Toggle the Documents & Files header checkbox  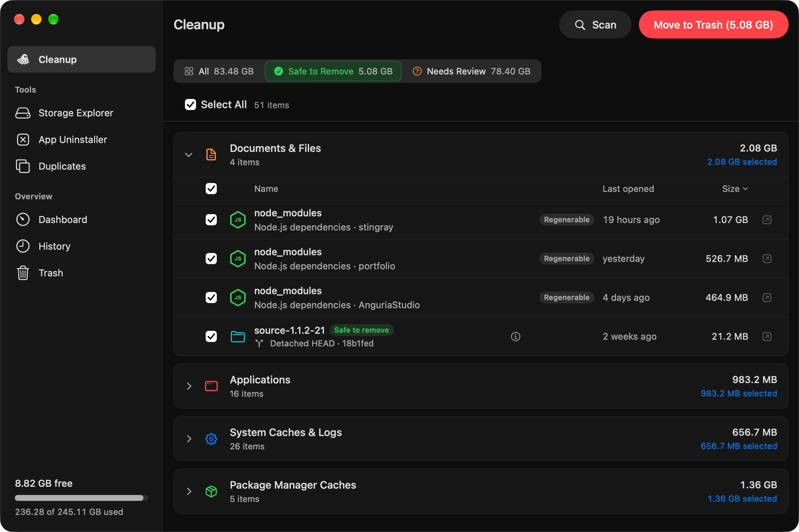211,189
